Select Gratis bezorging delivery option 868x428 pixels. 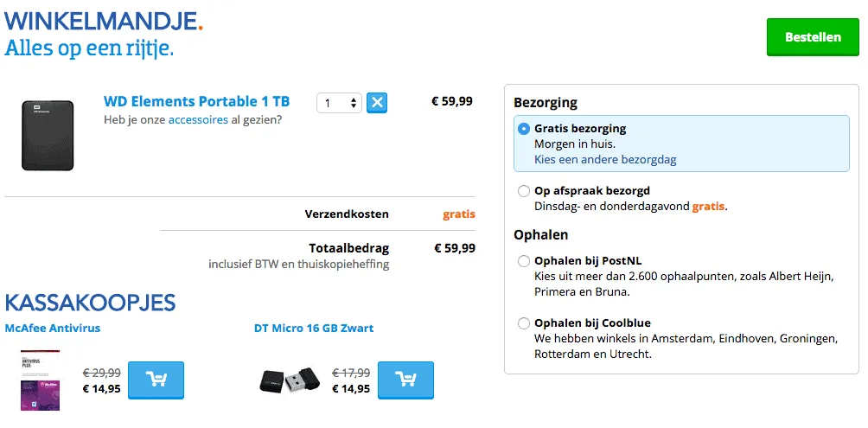pyautogui.click(x=524, y=129)
